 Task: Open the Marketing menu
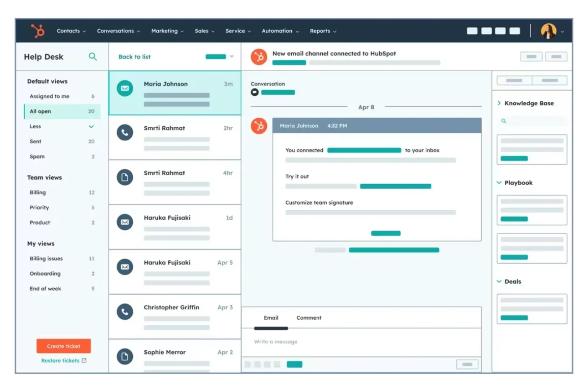(167, 31)
